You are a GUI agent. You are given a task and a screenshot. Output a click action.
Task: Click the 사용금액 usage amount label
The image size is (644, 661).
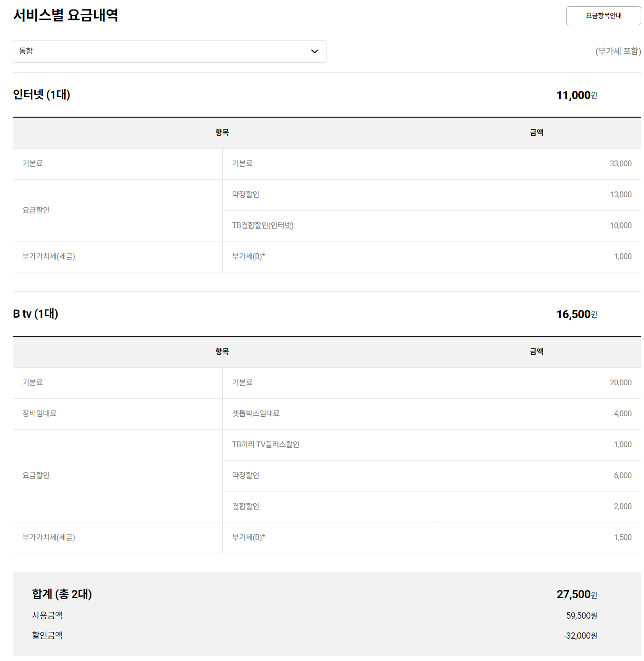click(47, 616)
